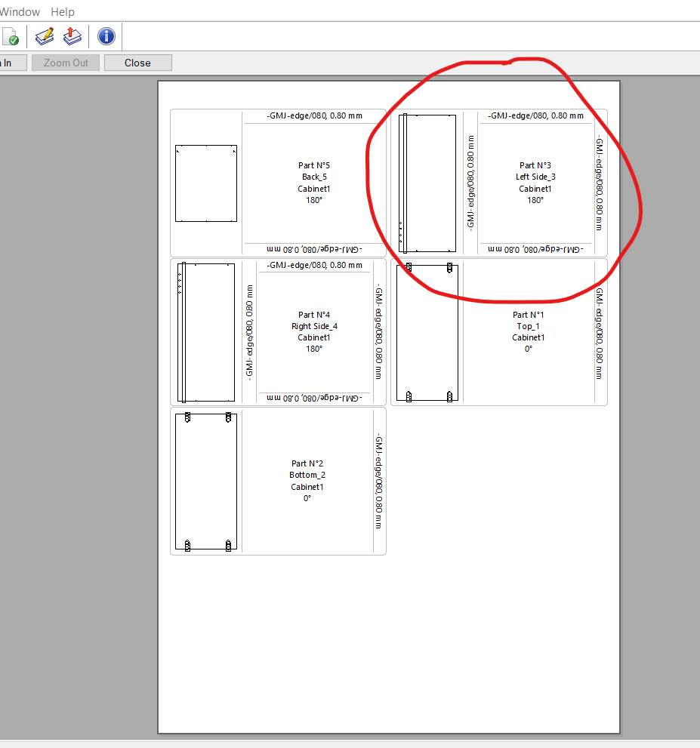Click the right vertical edge text of Left Side_3 label
The width and height of the screenshot is (700, 748).
[x=600, y=183]
